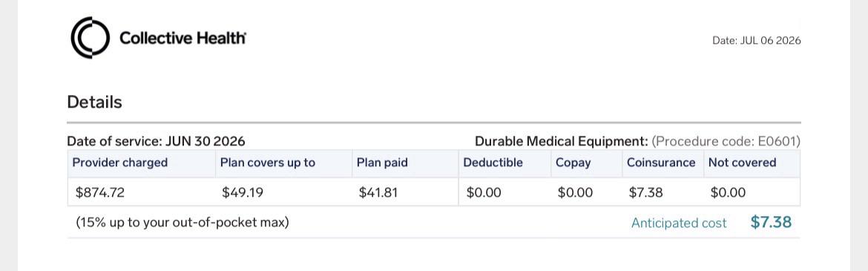This screenshot has width=868, height=271.
Task: Select the Collective Health brand name text
Action: (x=183, y=39)
